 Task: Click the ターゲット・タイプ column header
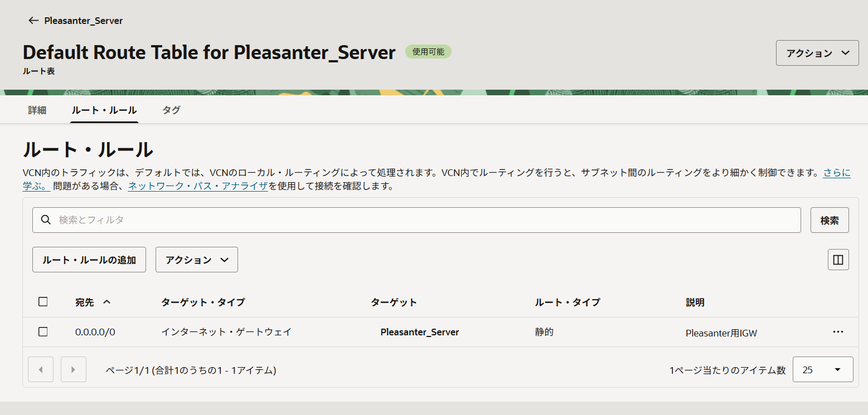pyautogui.click(x=203, y=302)
